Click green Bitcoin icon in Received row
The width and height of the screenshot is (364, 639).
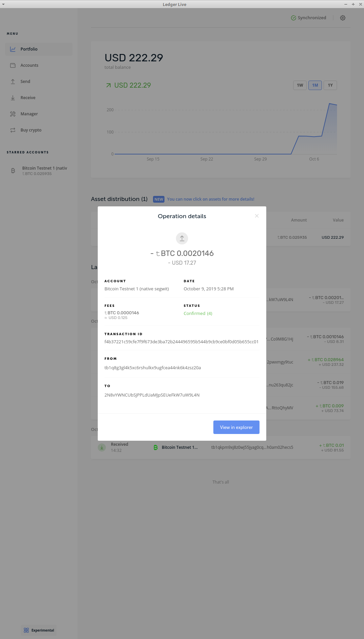[155, 447]
